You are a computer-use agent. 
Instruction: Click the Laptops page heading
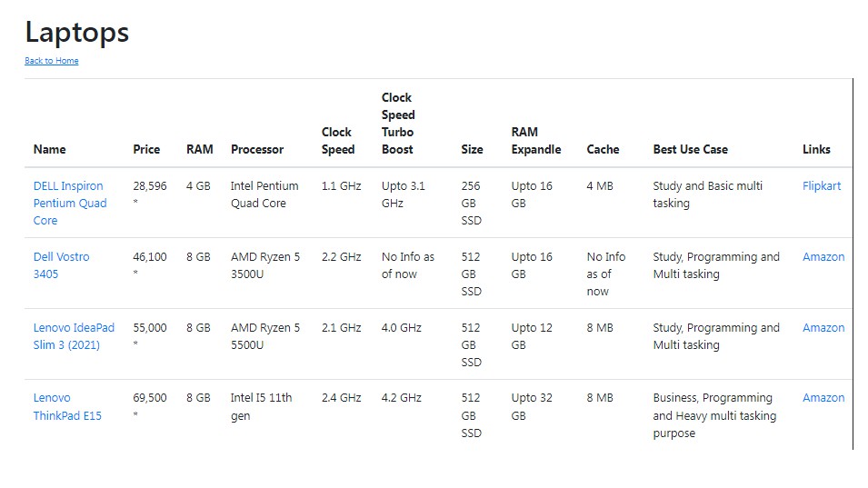click(x=77, y=32)
